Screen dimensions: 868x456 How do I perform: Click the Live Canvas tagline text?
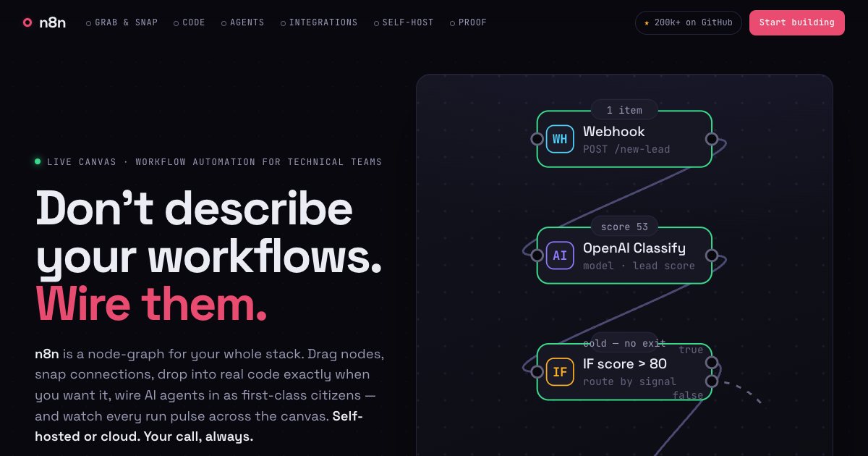[214, 162]
